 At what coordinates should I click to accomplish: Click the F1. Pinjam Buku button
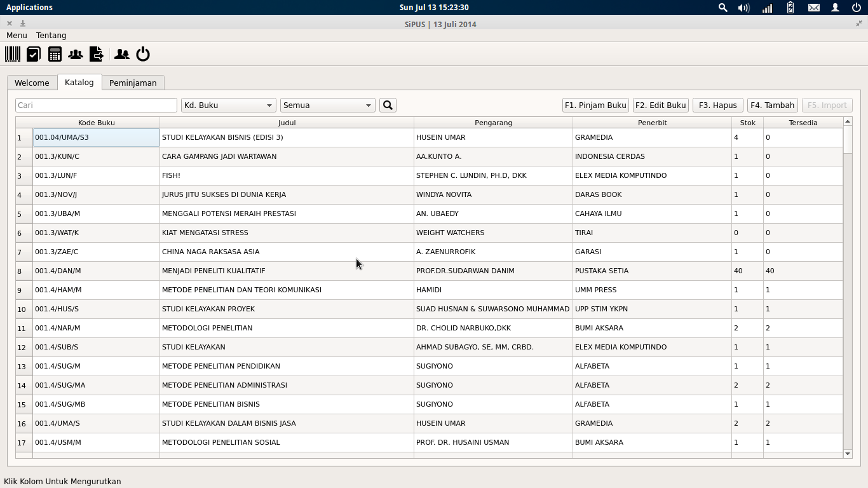click(x=596, y=105)
